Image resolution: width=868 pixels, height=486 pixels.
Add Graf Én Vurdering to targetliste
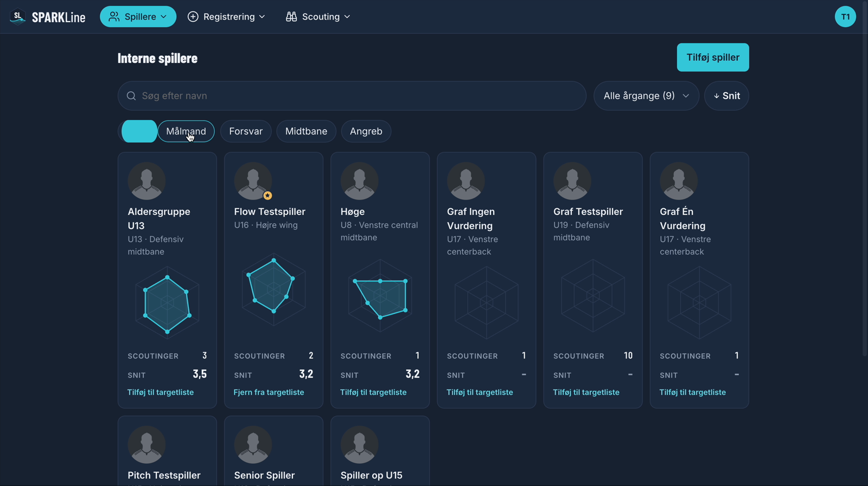(692, 392)
